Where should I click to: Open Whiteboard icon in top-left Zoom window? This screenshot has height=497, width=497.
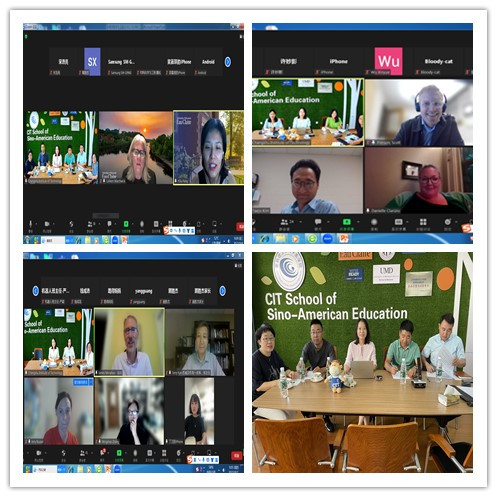214,224
